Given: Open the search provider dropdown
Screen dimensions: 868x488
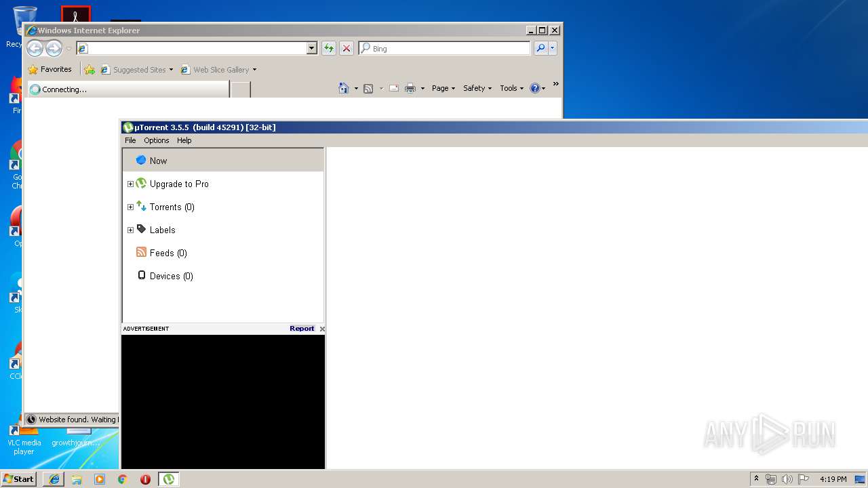Looking at the screenshot, I should pyautogui.click(x=553, y=48).
